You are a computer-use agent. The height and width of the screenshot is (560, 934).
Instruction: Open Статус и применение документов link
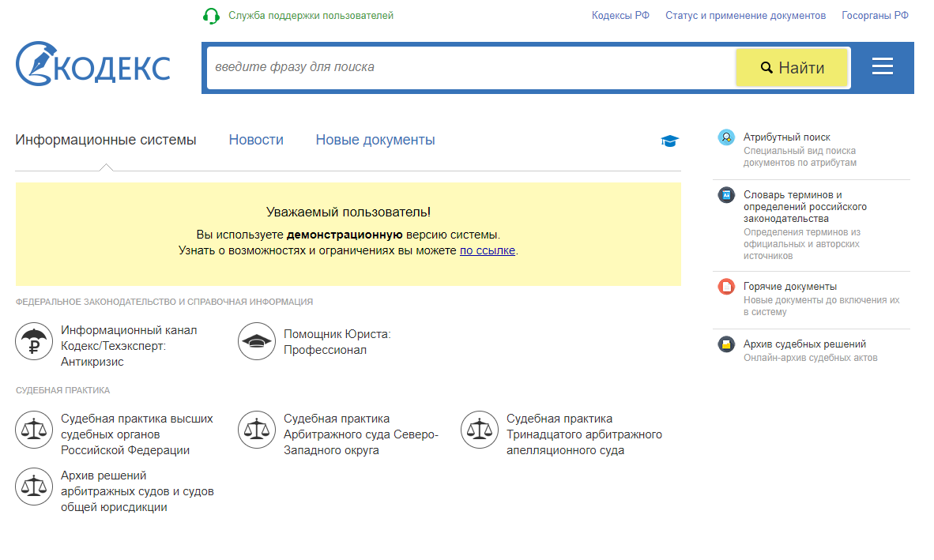click(x=745, y=16)
